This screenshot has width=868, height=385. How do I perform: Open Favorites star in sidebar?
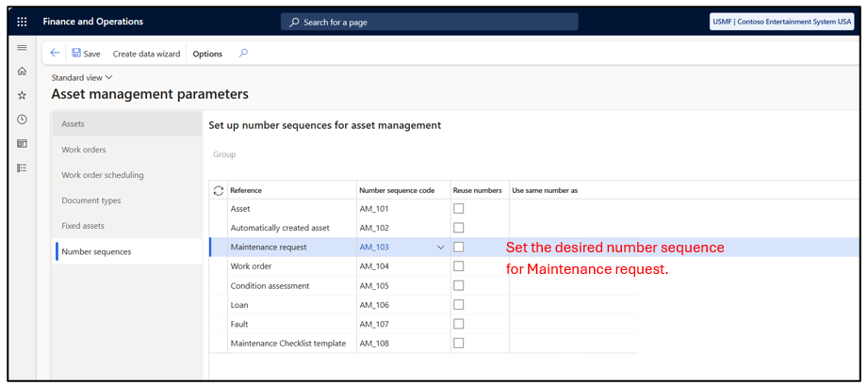(22, 95)
